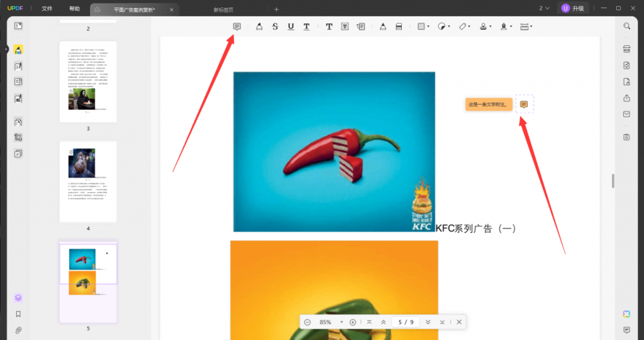Open the 文件 menu
Image resolution: width=644 pixels, height=340 pixels.
pos(47,9)
